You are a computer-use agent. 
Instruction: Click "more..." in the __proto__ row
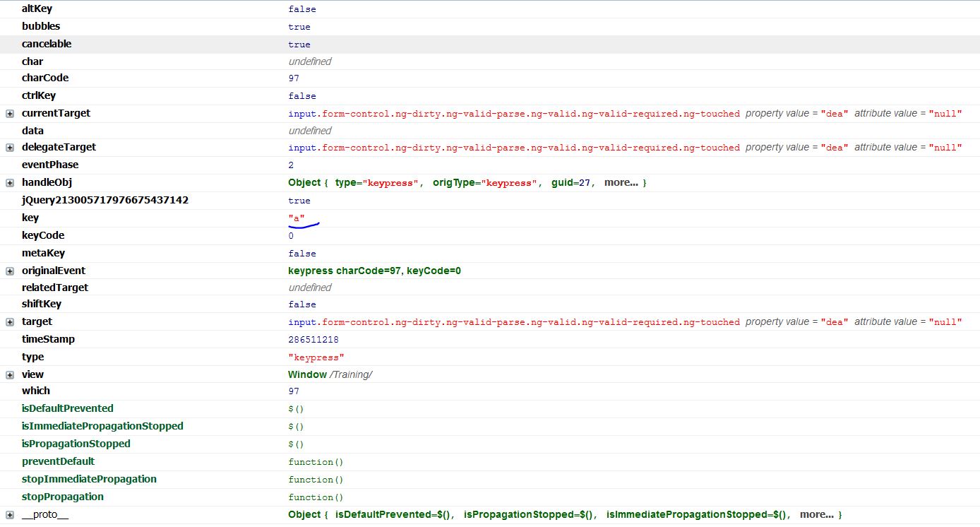(819, 514)
